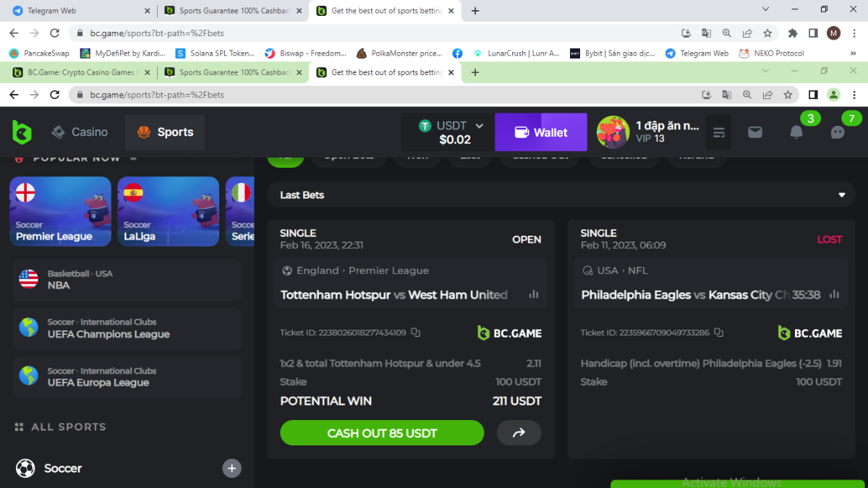
Task: Select the Sports tab
Action: point(165,132)
